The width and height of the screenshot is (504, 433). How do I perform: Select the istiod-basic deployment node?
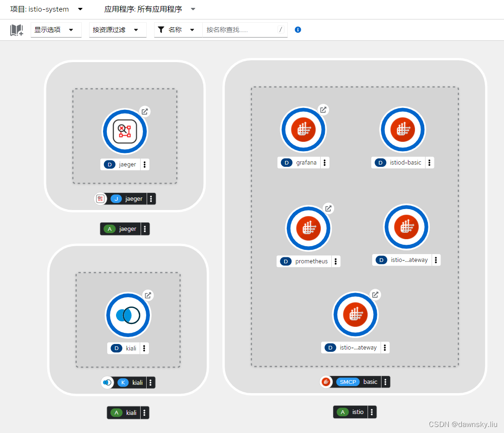point(402,130)
